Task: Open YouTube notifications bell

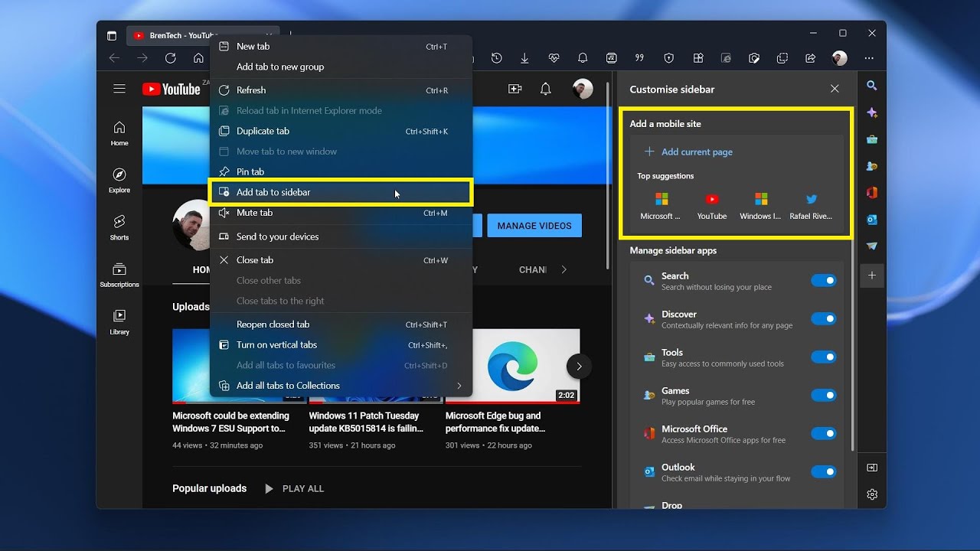Action: (x=546, y=89)
